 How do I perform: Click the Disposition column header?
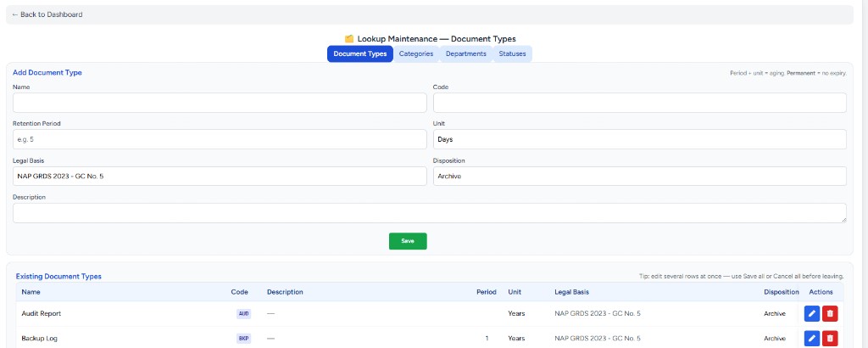click(x=781, y=292)
